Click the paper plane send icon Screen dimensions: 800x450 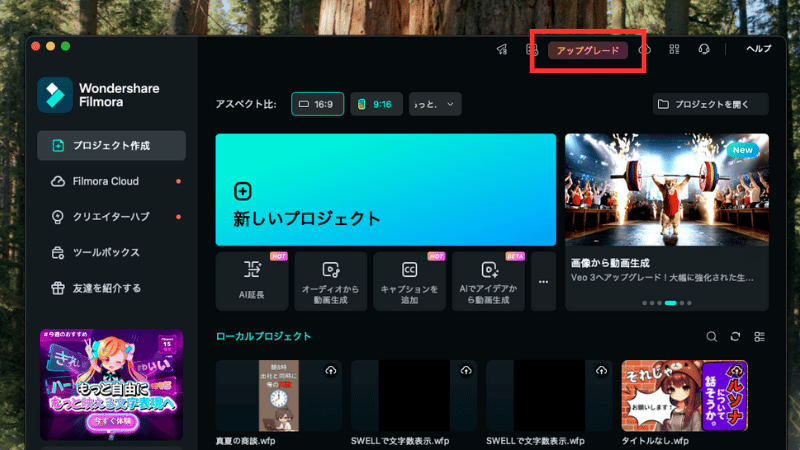tap(502, 49)
